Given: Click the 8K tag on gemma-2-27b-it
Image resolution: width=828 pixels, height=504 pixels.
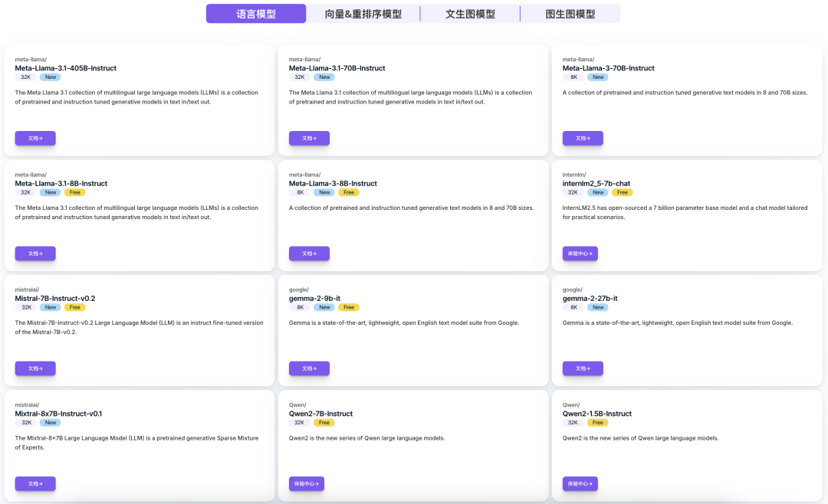Looking at the screenshot, I should click(574, 307).
